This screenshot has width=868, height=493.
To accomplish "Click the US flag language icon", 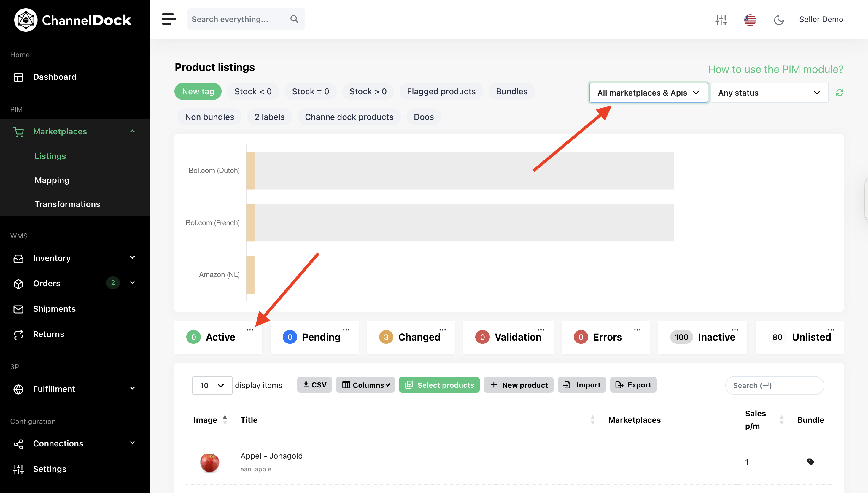I will point(750,20).
